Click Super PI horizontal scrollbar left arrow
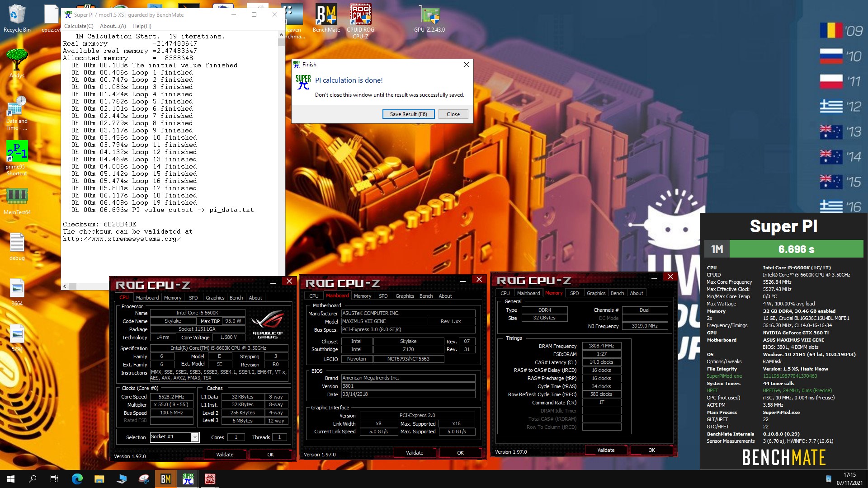 (65, 286)
